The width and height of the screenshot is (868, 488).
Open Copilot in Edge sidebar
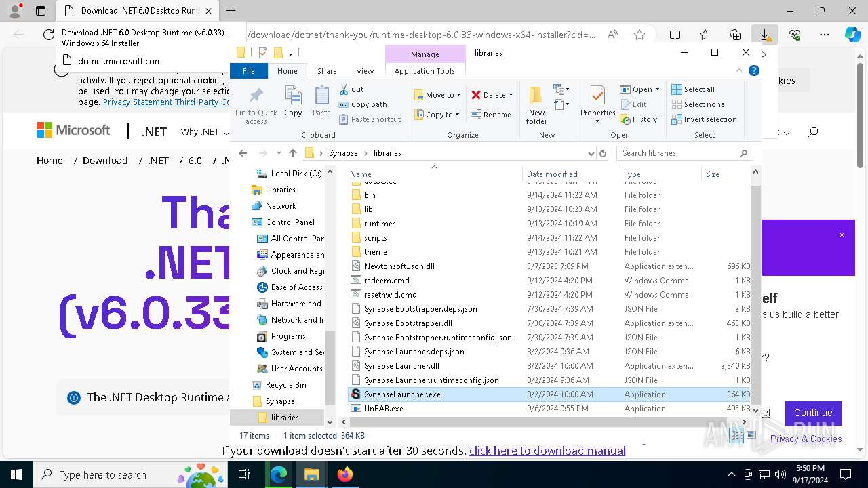click(x=852, y=35)
